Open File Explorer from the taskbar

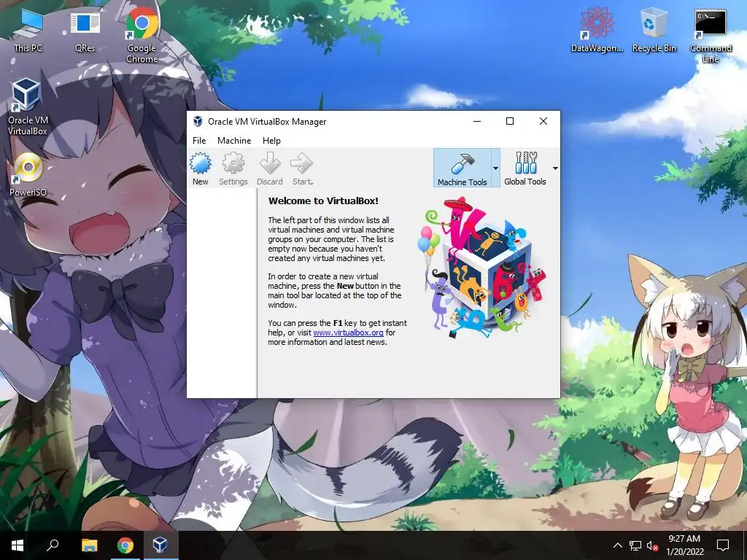click(x=89, y=545)
